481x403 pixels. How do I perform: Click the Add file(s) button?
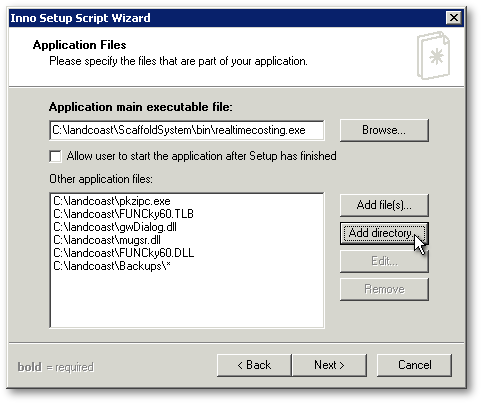pos(384,205)
